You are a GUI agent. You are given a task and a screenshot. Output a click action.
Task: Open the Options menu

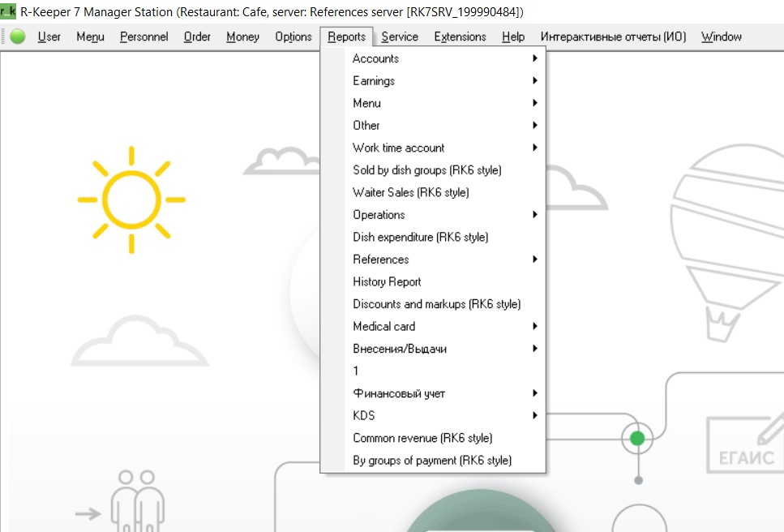click(x=293, y=36)
